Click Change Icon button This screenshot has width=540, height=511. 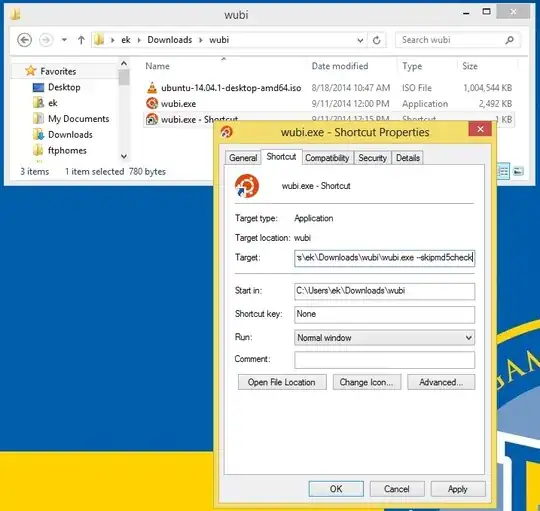tap(367, 382)
